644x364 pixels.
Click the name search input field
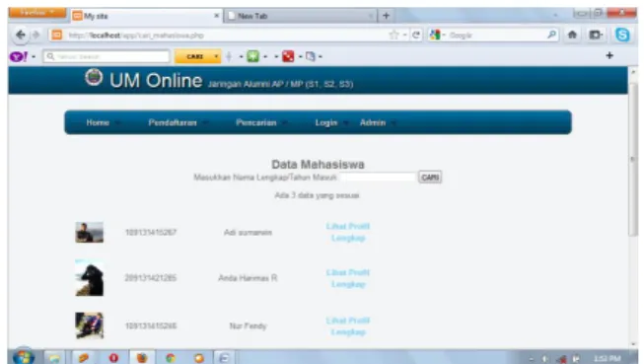(378, 178)
